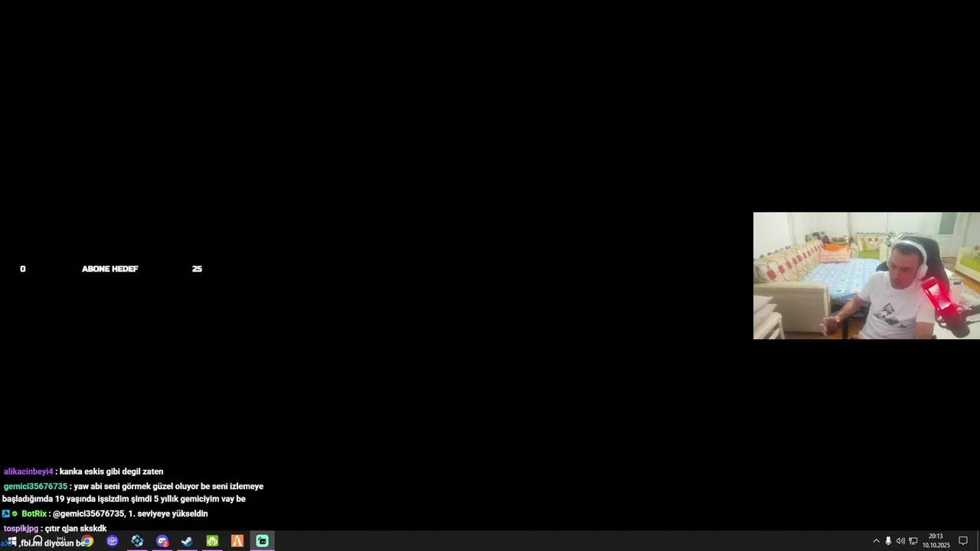Screen dimensions: 980x551
Task: Click username alikacinbeyi4 in chat
Action: tap(28, 471)
